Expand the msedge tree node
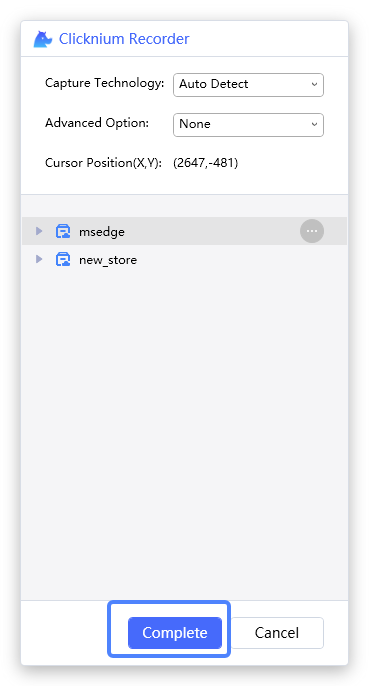The width and height of the screenshot is (369, 686). pyautogui.click(x=39, y=231)
